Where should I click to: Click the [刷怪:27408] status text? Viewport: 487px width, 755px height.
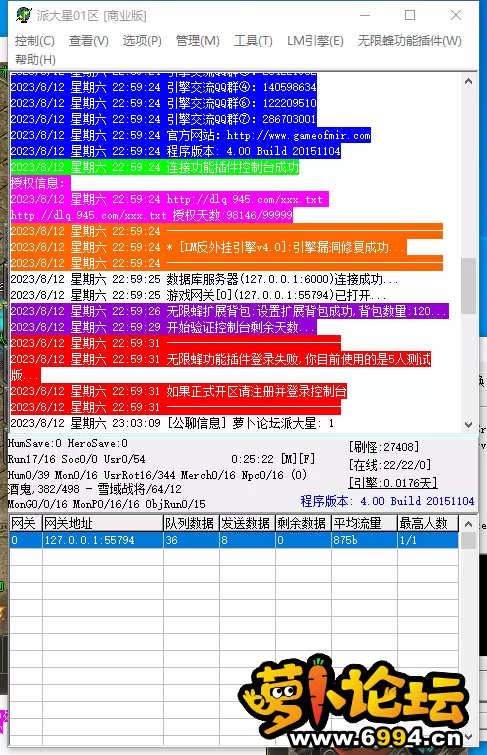384,447
